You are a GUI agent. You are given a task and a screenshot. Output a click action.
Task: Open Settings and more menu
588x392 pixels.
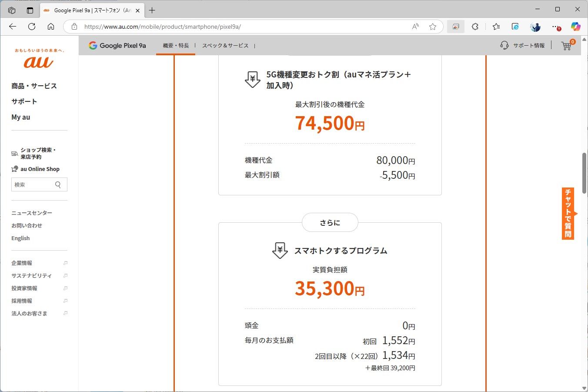(x=556, y=27)
